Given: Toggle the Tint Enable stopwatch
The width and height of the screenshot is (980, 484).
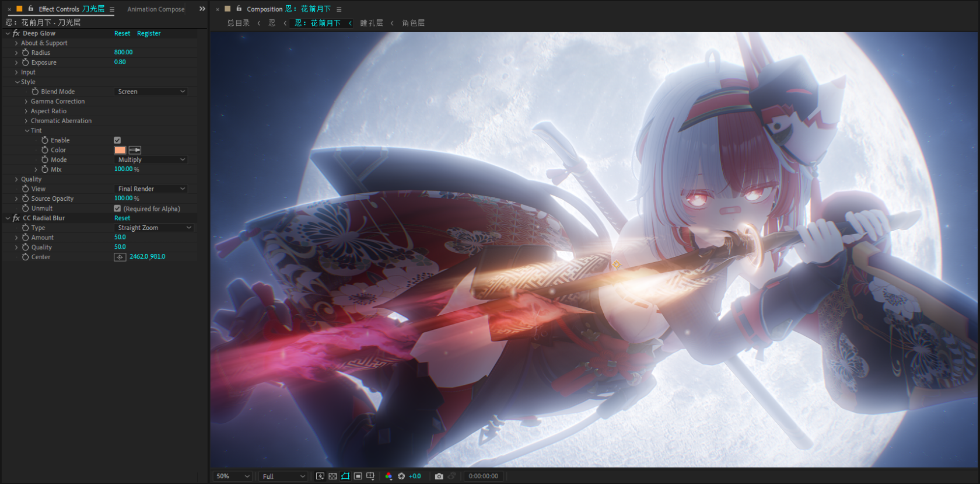Looking at the screenshot, I should [45, 140].
